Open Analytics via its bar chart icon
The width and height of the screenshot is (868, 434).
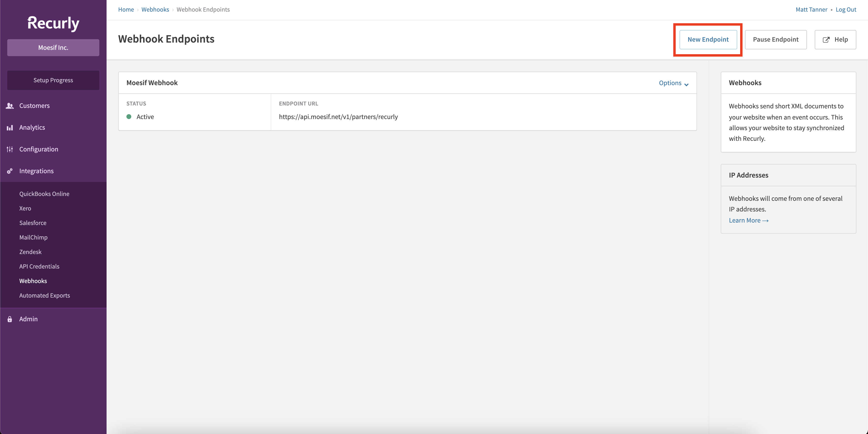[x=10, y=127]
